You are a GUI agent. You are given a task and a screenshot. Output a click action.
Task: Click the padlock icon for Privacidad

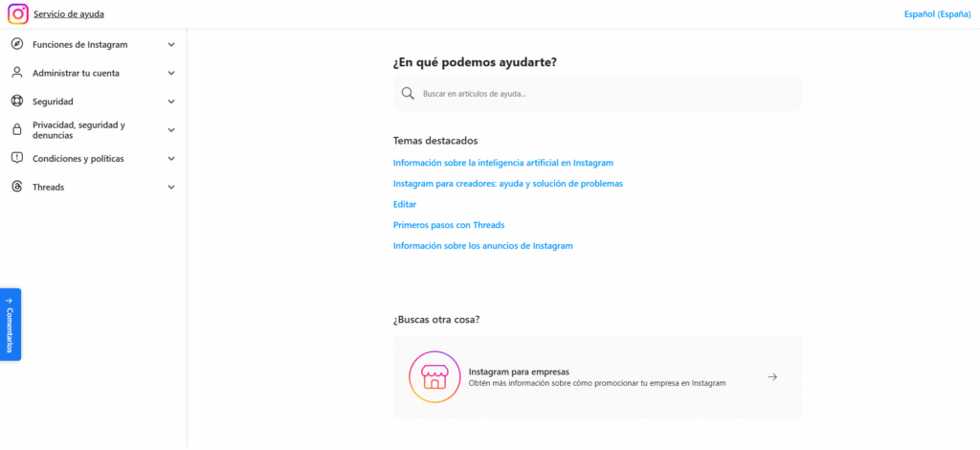16,130
